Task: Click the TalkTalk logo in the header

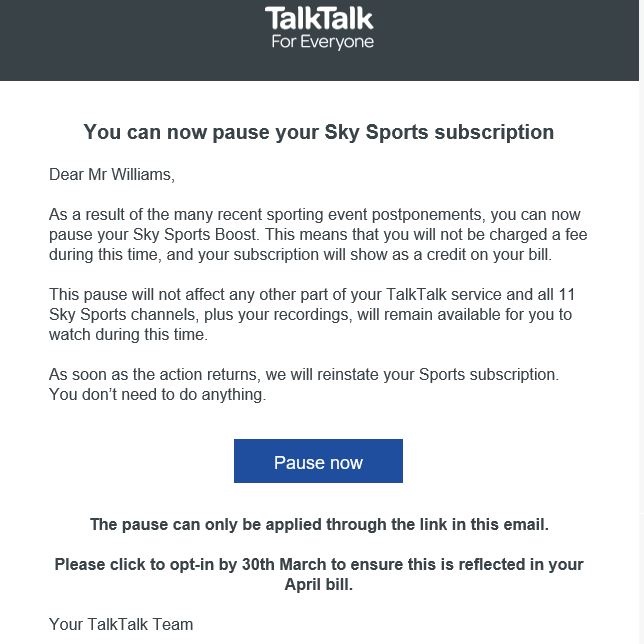Action: click(x=319, y=18)
